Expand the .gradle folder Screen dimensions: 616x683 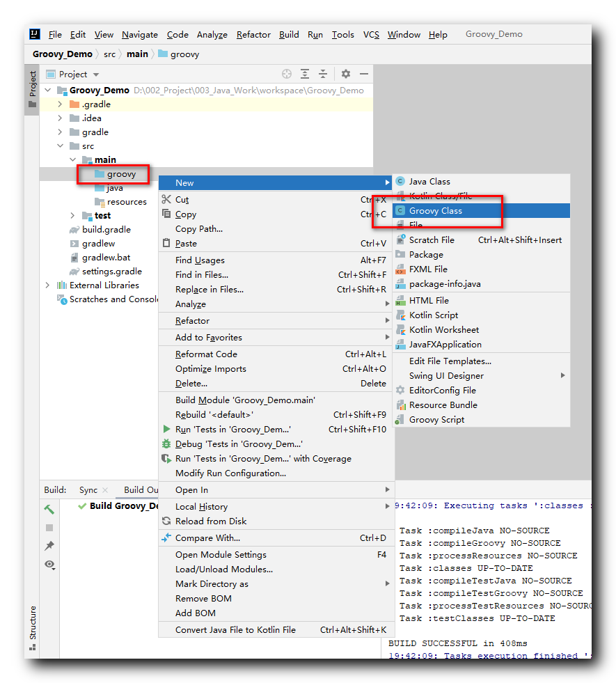[x=60, y=104]
